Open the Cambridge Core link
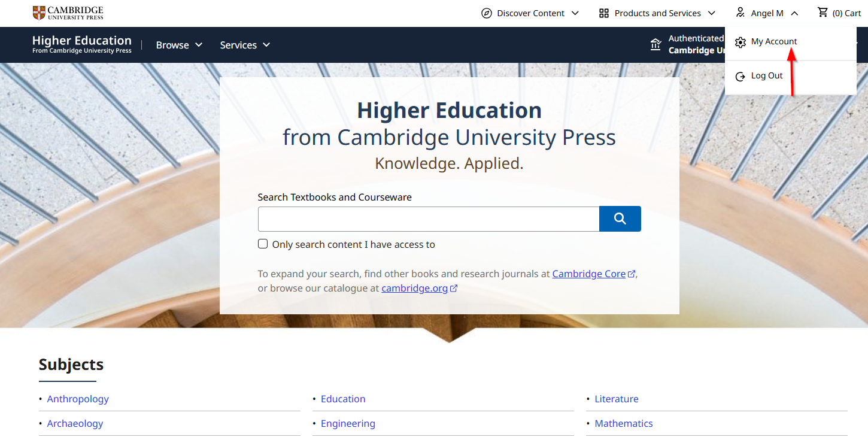This screenshot has width=868, height=443. (589, 274)
